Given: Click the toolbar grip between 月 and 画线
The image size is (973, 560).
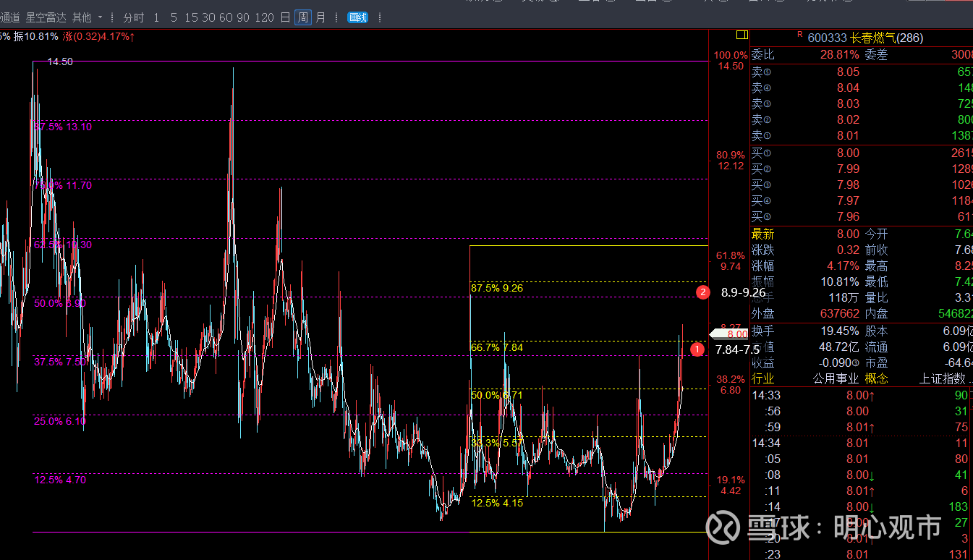Looking at the screenshot, I should tap(337, 17).
